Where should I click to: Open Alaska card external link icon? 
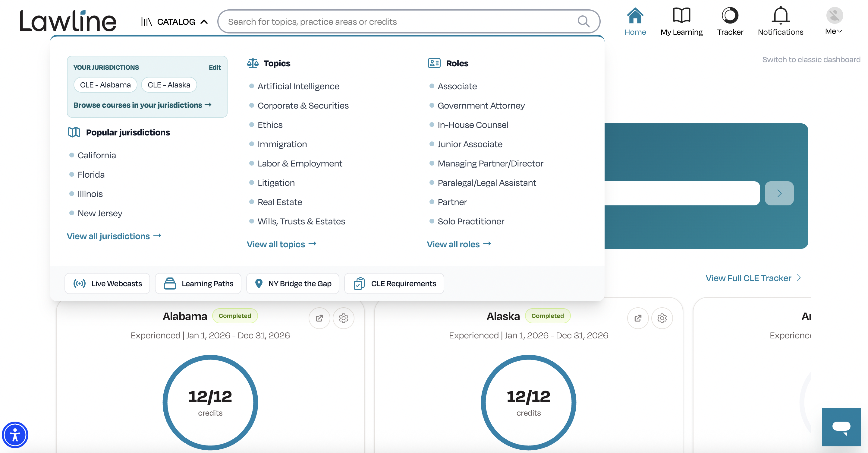click(638, 318)
